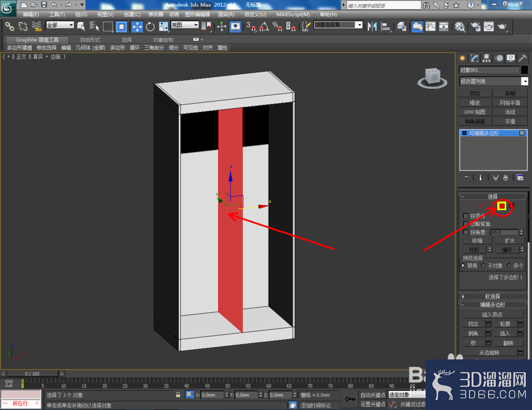Select Edge sub-object level icon

click(x=482, y=206)
